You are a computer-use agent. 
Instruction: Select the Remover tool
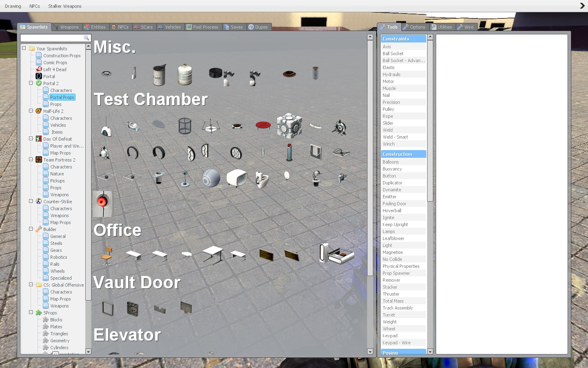[x=403, y=280]
